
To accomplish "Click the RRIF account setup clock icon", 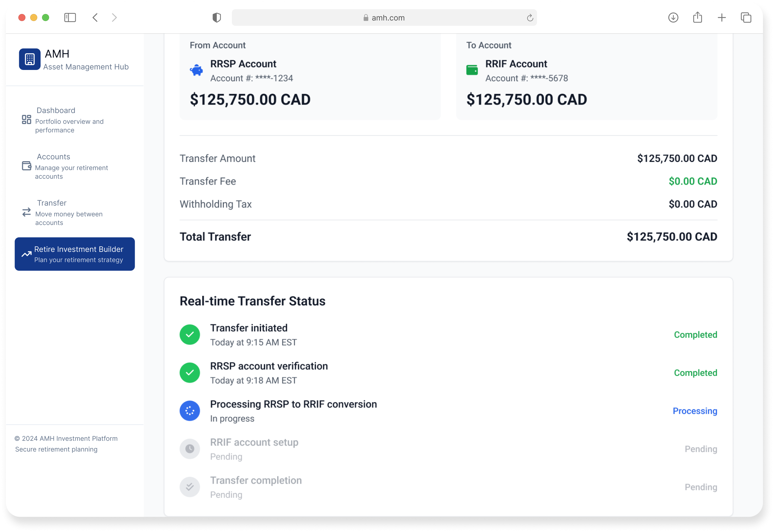I will (190, 449).
